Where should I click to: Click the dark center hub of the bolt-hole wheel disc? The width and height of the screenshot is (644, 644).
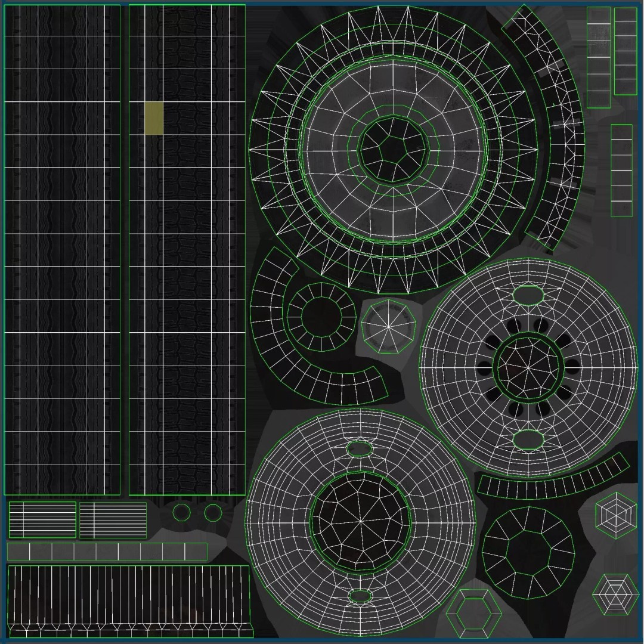(528, 368)
